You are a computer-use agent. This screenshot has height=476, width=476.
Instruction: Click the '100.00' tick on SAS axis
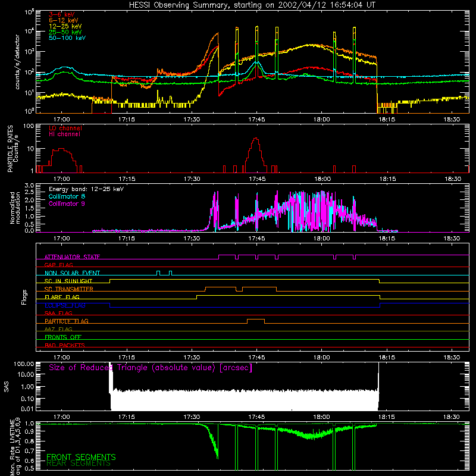pos(23,364)
